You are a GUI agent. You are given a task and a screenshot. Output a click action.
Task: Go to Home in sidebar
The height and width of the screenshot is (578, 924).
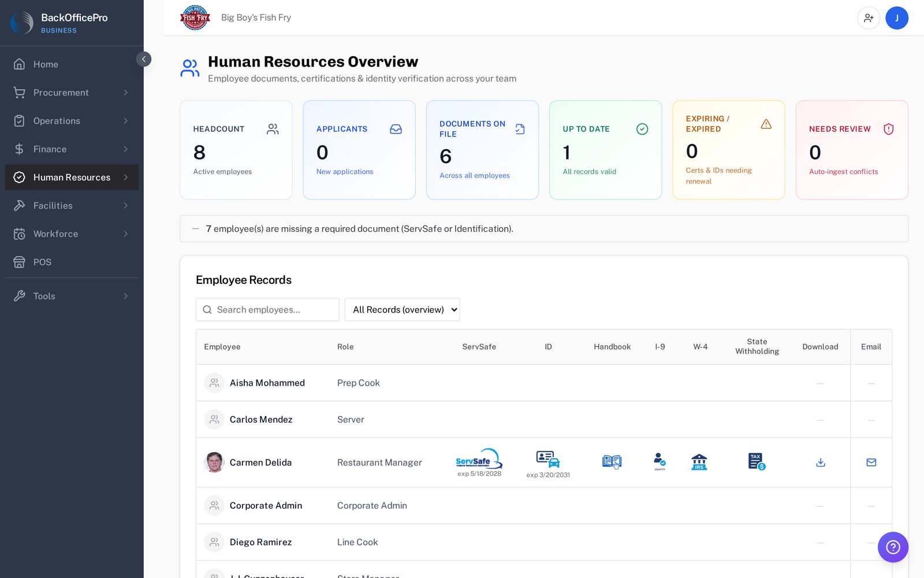pos(72,64)
